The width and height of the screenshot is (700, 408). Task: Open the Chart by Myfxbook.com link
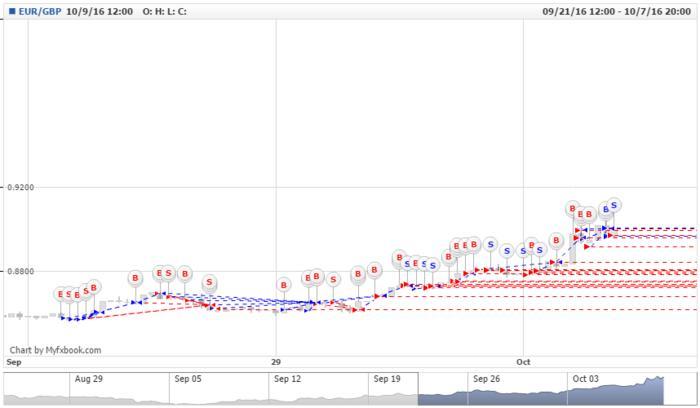55,350
